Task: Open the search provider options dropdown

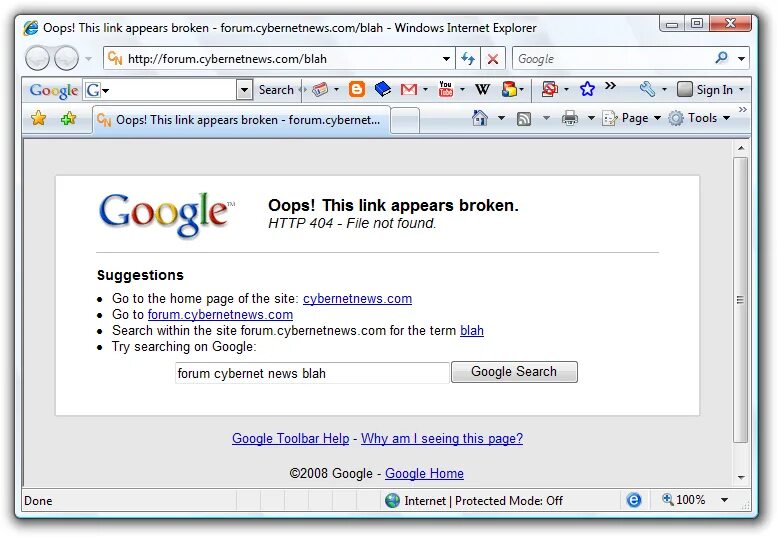Action: pyautogui.click(x=741, y=59)
